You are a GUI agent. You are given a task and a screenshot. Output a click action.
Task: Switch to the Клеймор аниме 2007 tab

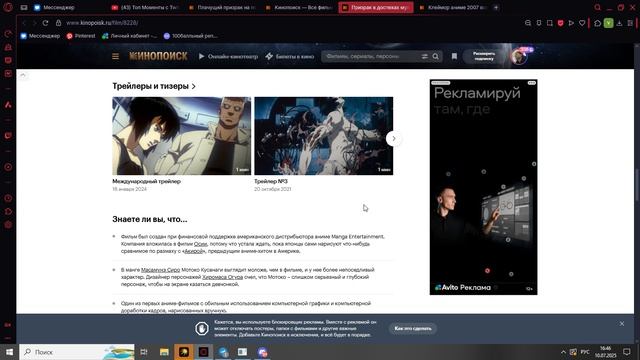[453, 7]
